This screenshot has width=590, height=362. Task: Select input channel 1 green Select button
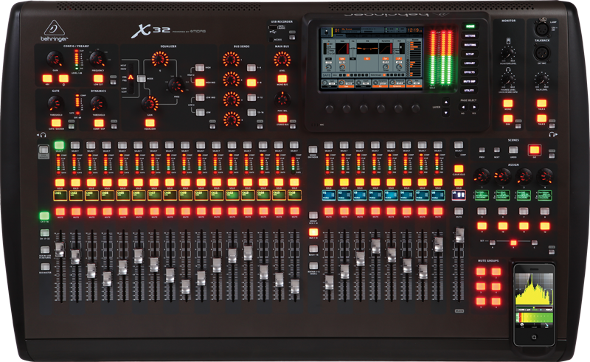(x=59, y=145)
